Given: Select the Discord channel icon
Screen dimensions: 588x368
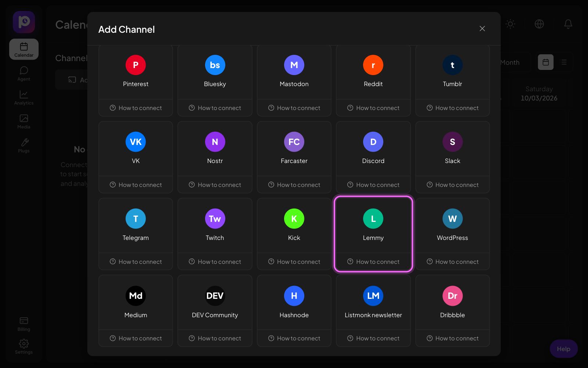Looking at the screenshot, I should pos(373,142).
